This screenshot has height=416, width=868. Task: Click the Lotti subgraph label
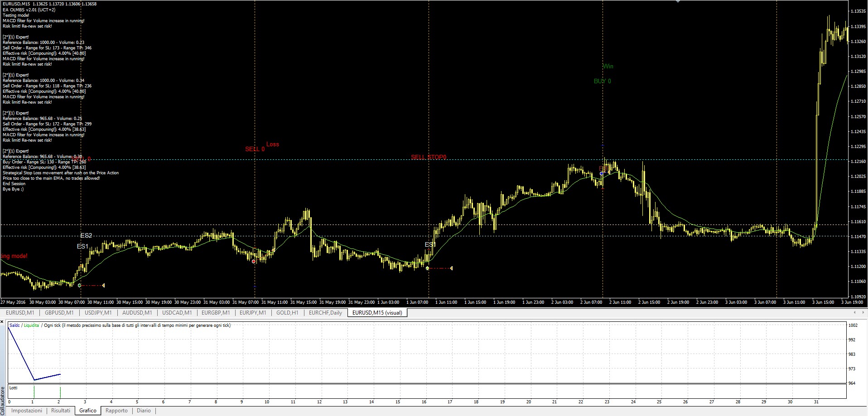(x=14, y=388)
